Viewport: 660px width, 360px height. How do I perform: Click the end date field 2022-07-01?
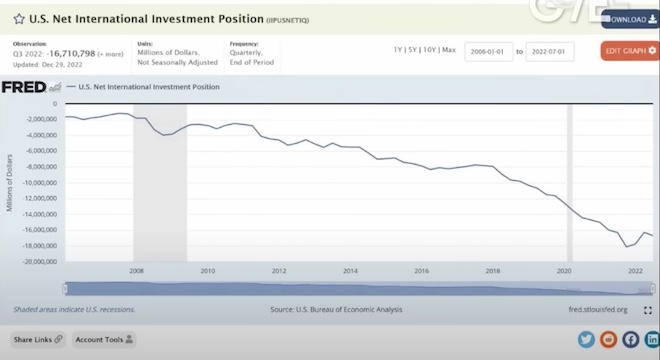550,52
